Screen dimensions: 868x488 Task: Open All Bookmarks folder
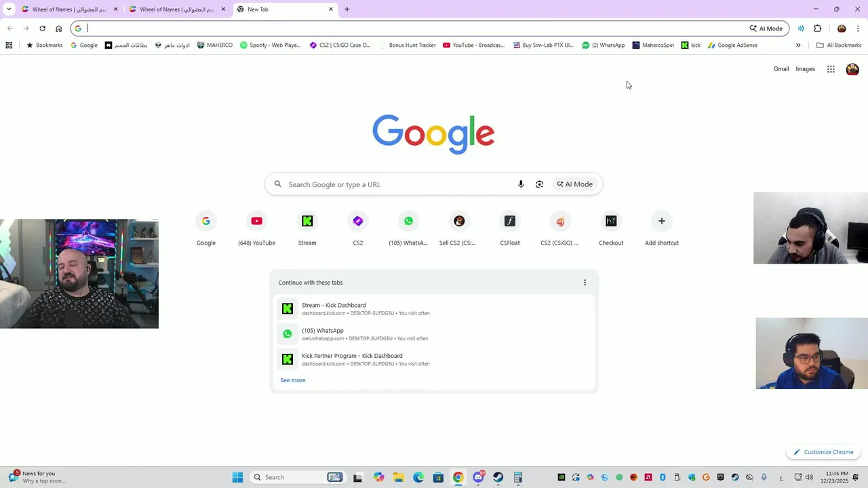click(x=839, y=45)
